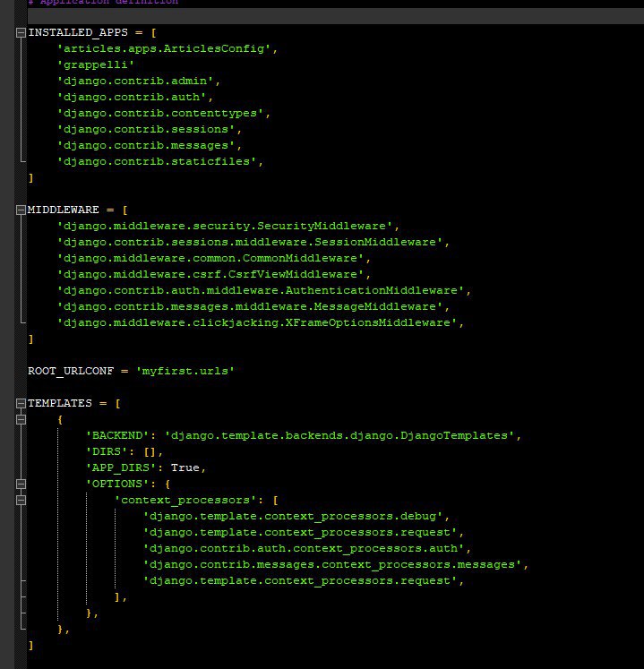The image size is (644, 669).
Task: Click the TEMPLATES variable name
Action: pos(60,403)
